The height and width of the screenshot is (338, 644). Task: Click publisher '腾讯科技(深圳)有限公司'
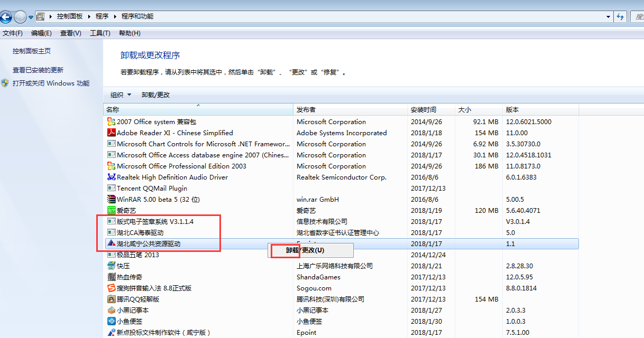click(330, 299)
